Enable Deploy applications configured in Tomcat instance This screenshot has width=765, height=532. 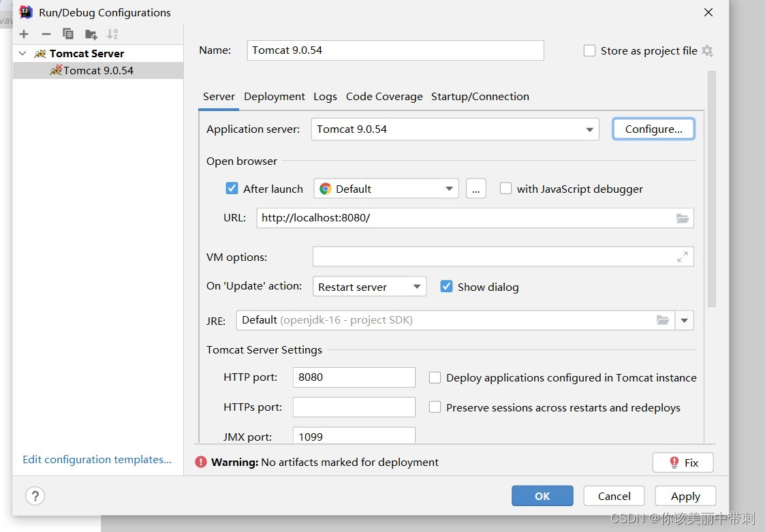pos(435,378)
